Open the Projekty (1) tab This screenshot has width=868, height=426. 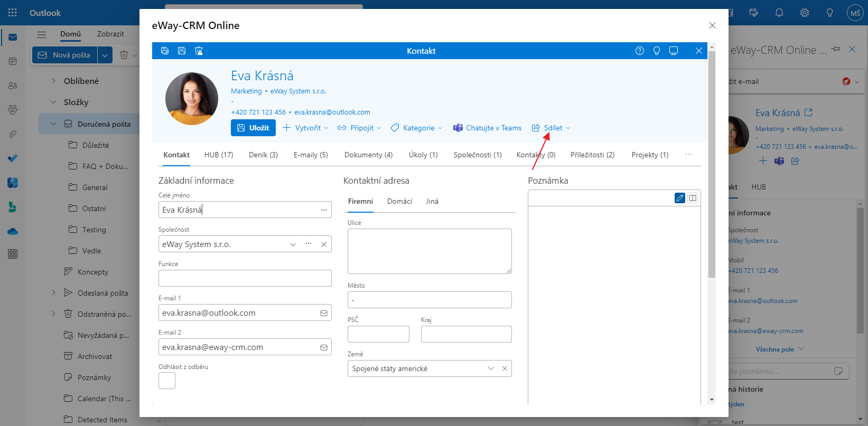pos(650,155)
